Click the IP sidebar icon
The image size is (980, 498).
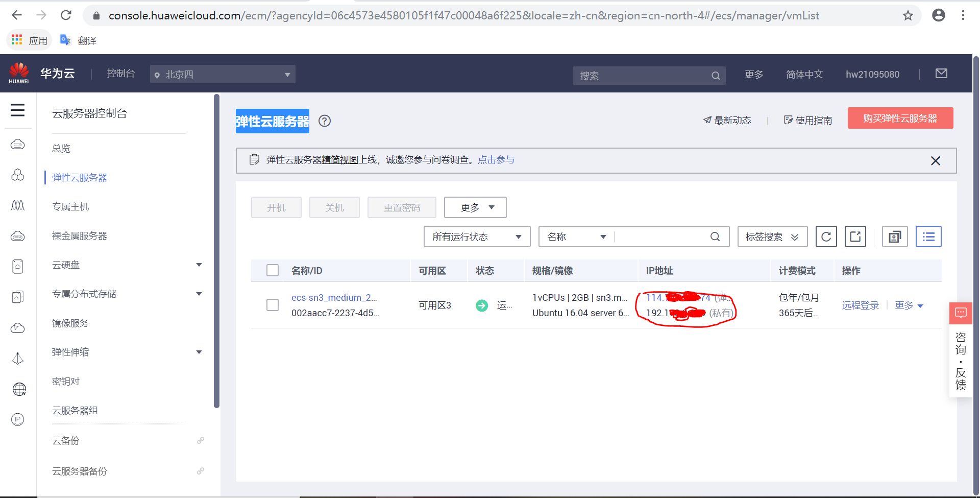pos(18,419)
